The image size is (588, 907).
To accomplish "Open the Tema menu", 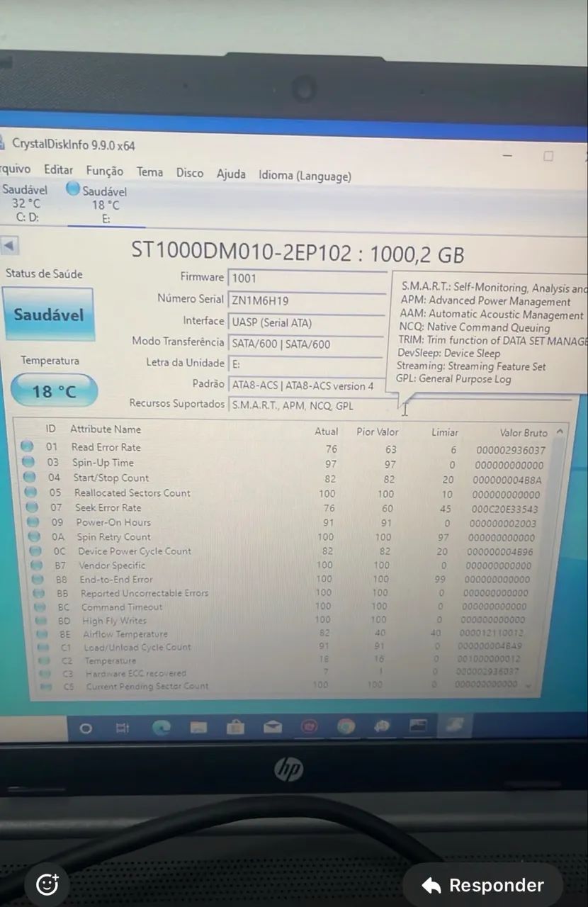I will [x=149, y=172].
